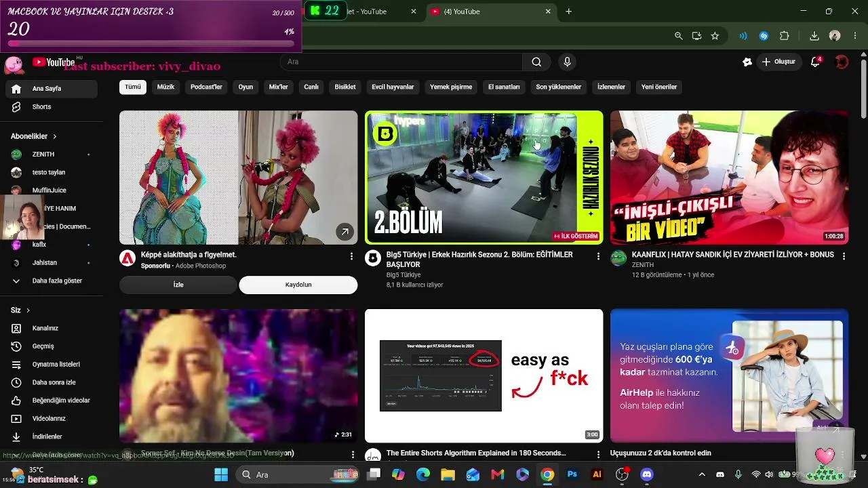Open File Explorer from the taskbar
This screenshot has height=488, width=868.
(448, 474)
